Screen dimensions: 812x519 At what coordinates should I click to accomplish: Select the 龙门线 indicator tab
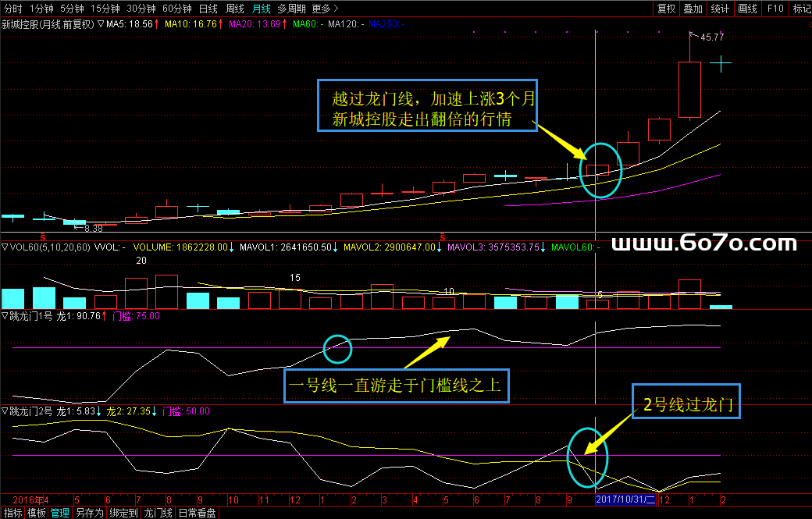(158, 513)
